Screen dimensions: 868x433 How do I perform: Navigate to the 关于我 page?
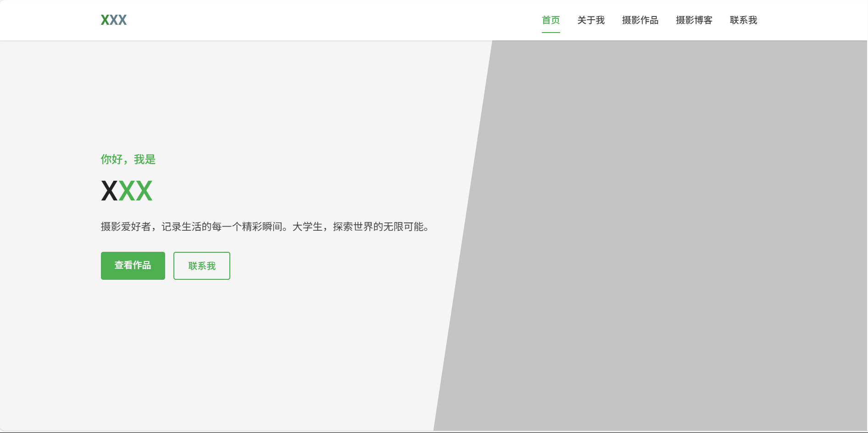tap(590, 20)
